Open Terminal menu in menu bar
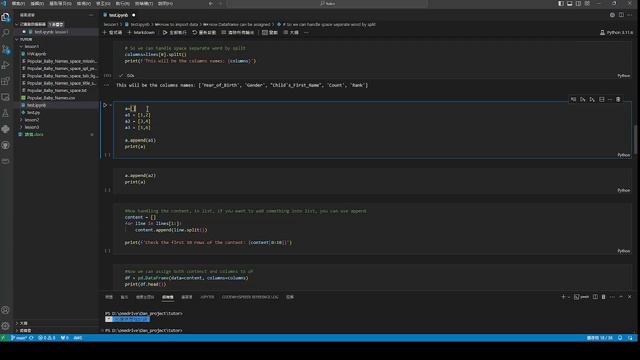 tap(144, 4)
